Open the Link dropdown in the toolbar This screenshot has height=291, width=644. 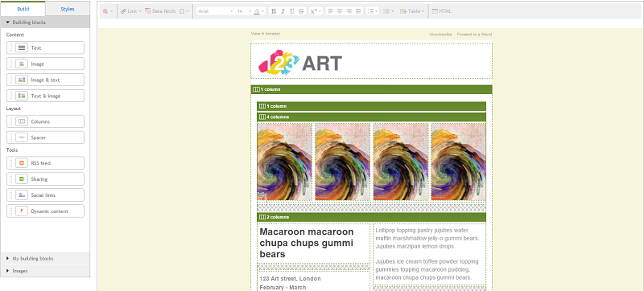[131, 11]
